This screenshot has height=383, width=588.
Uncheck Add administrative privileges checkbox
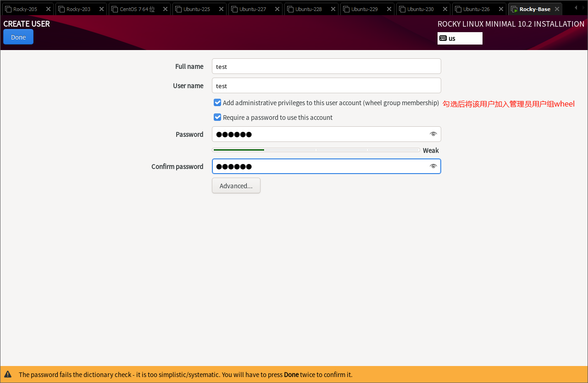pyautogui.click(x=217, y=102)
